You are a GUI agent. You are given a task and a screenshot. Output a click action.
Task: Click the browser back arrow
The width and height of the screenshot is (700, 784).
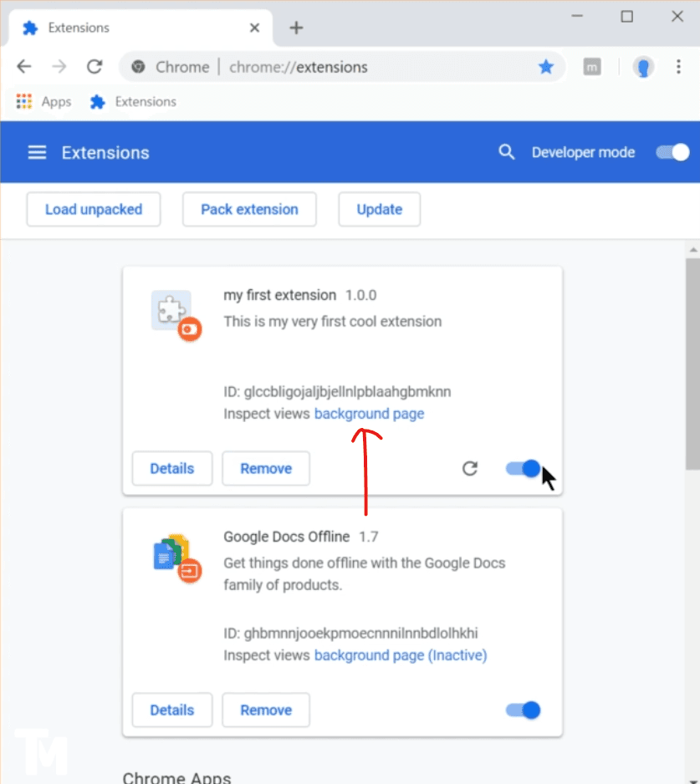tap(24, 67)
